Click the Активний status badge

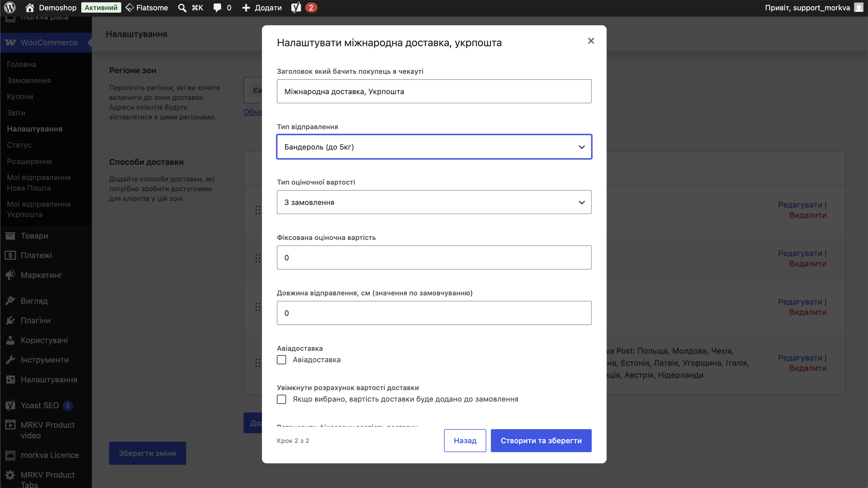[x=101, y=7]
